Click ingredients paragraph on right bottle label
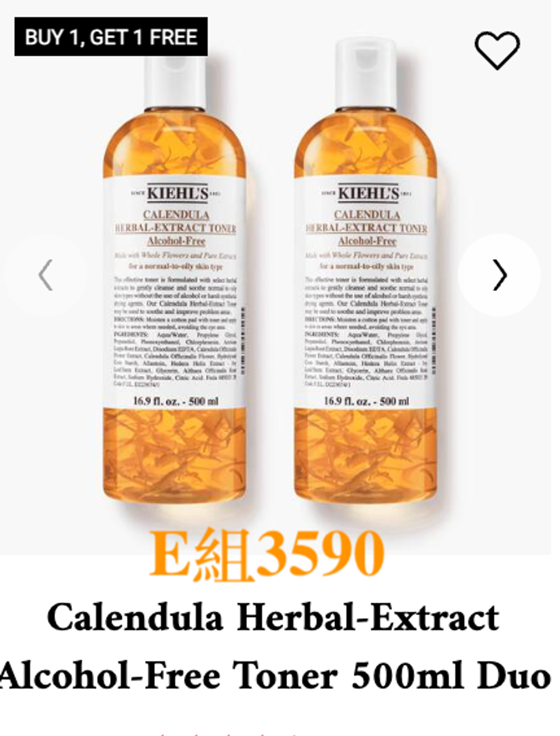This screenshot has height=736, width=560. click(x=366, y=359)
